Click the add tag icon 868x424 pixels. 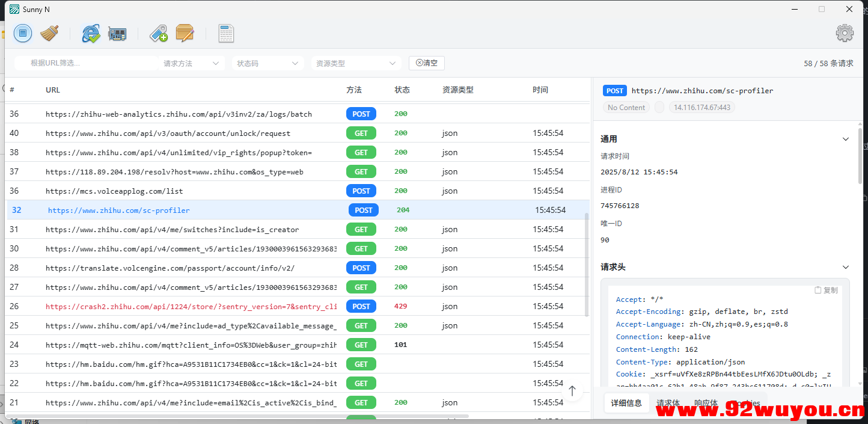159,33
